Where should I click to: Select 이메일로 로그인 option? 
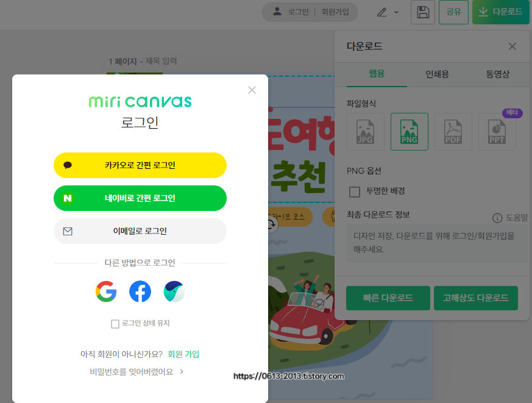click(140, 231)
